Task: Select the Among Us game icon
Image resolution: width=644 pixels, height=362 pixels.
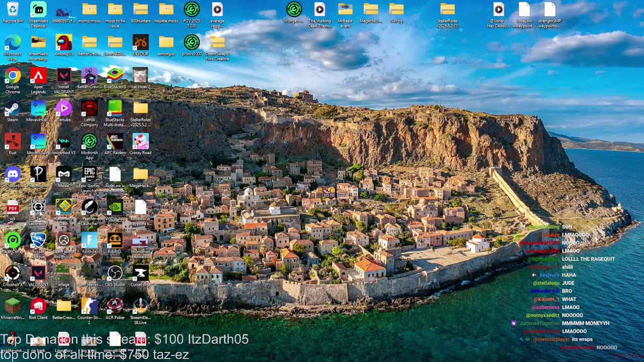Action: [x=64, y=42]
